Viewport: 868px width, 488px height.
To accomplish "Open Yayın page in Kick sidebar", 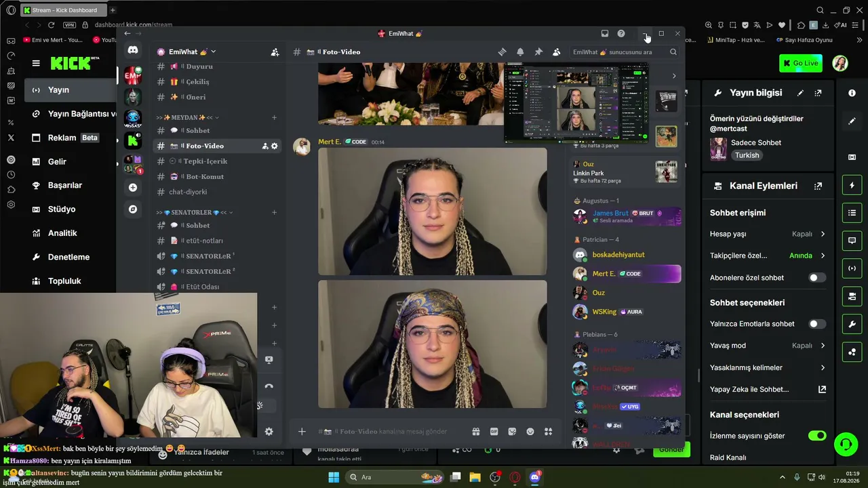I will 70,90.
